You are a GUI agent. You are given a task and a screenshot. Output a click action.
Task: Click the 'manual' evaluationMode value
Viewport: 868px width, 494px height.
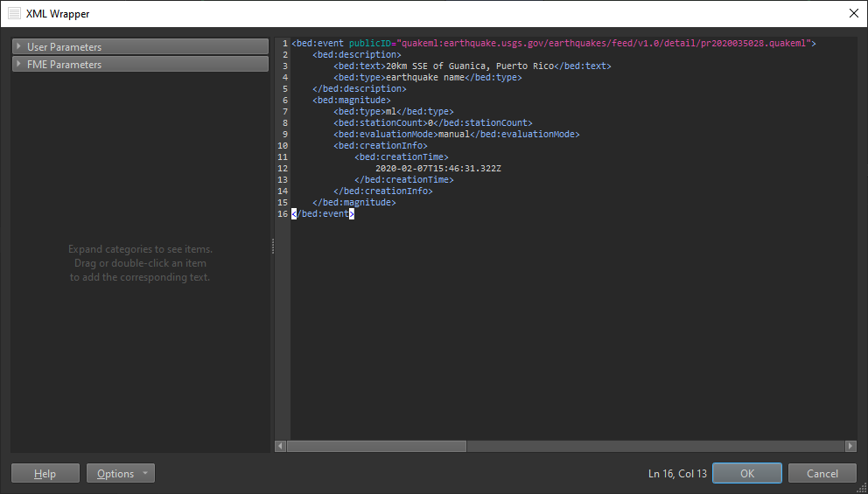tap(454, 134)
